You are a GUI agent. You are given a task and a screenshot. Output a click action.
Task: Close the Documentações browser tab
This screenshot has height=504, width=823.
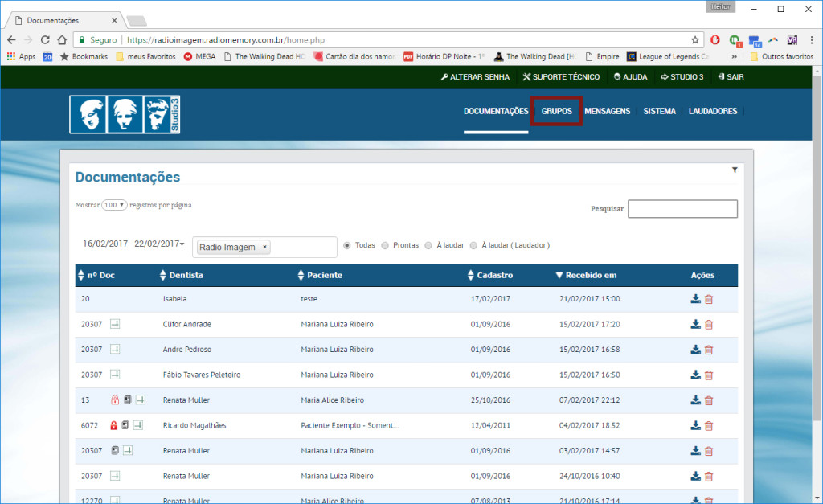tap(114, 20)
